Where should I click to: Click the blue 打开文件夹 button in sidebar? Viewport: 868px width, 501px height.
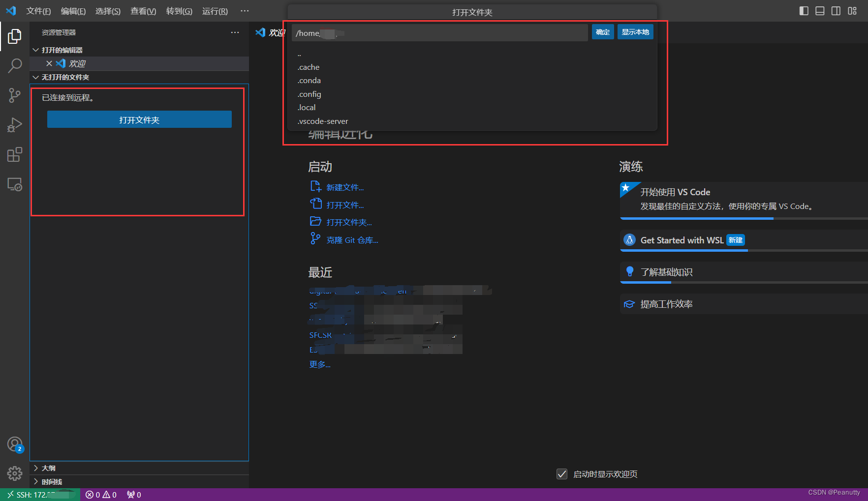pyautogui.click(x=139, y=119)
